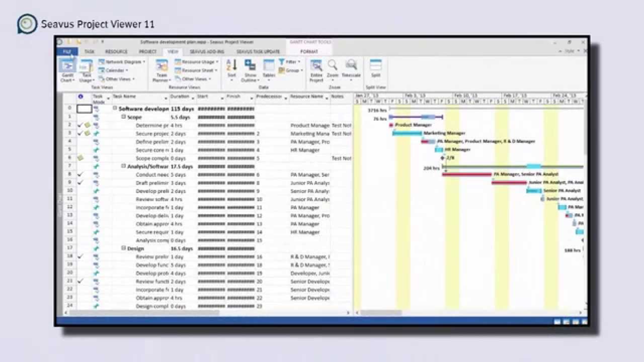
Task: Switch to the PROJECT ribbon tab
Action: coord(147,51)
